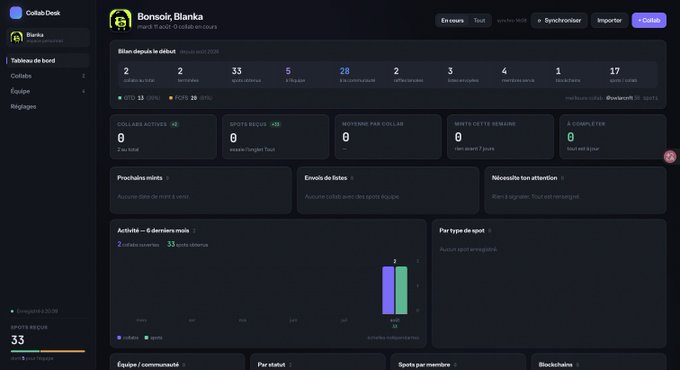The height and width of the screenshot is (370, 680).
Task: Open the @owlarcnft best collab link
Action: click(619, 98)
